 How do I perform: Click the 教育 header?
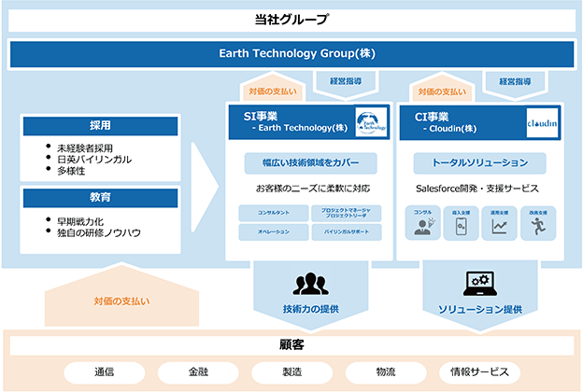point(100,198)
